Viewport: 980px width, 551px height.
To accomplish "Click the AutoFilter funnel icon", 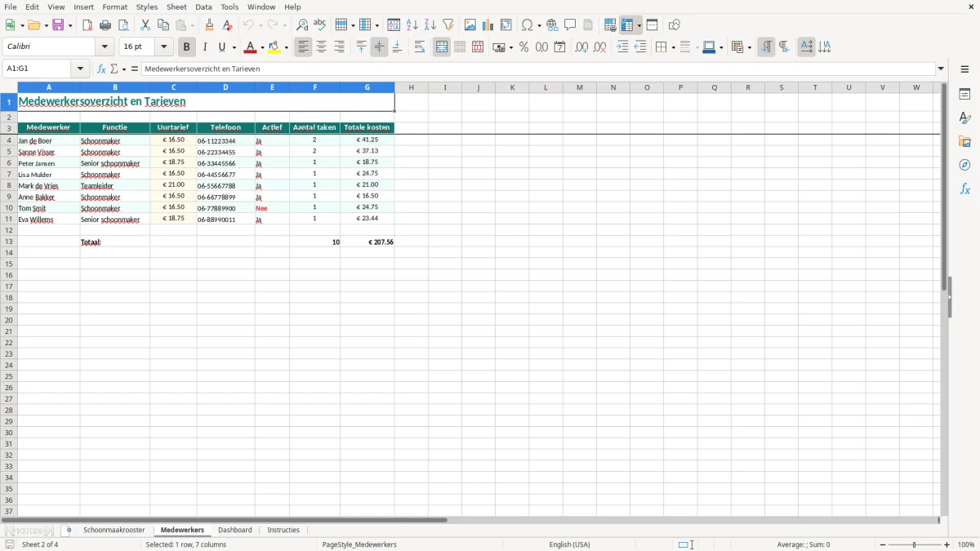I will click(448, 25).
